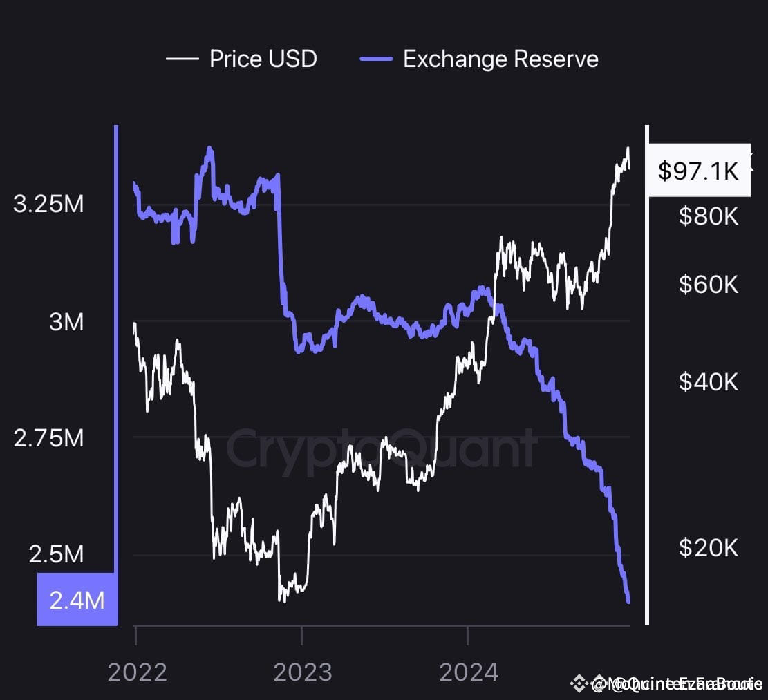The height and width of the screenshot is (700, 768).
Task: Click the purple Exchange Reserve legend line
Action: pos(376,59)
